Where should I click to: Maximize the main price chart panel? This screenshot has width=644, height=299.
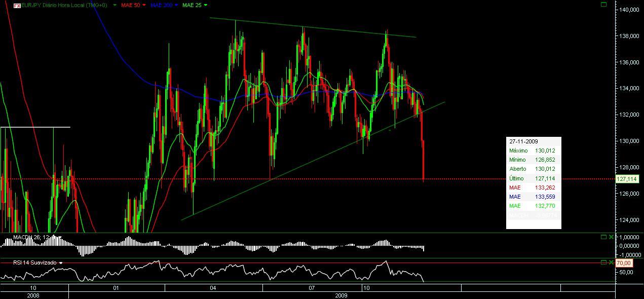[x=603, y=5]
